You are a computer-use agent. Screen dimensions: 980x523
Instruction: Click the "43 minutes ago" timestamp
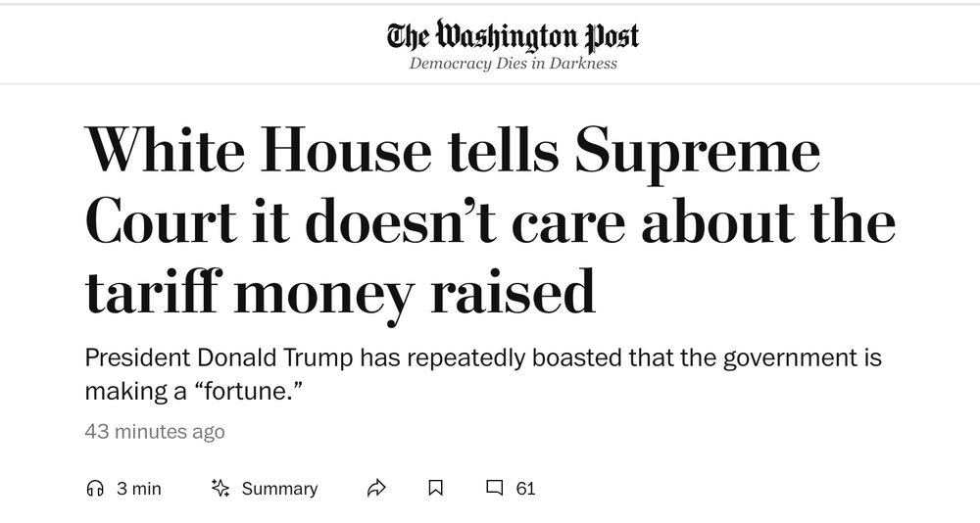[155, 431]
